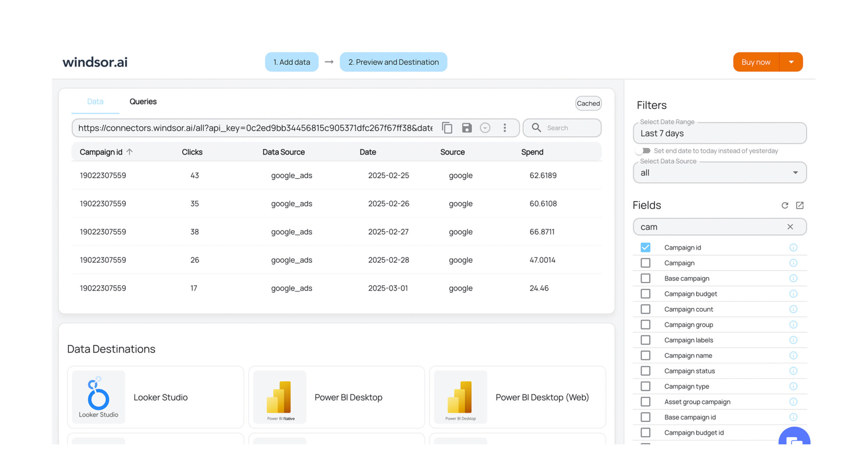868x464 pixels.
Task: Check the Campaign budget checkbox
Action: pyautogui.click(x=645, y=294)
